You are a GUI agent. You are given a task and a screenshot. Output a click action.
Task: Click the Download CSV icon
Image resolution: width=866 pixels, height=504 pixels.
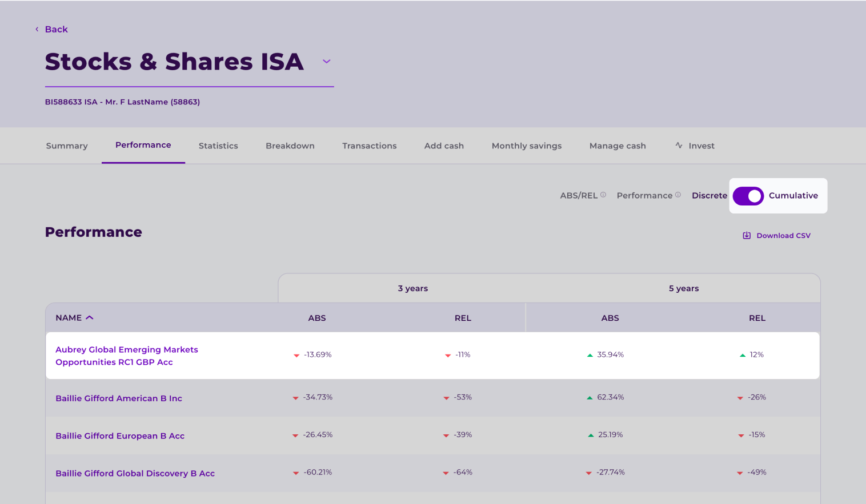(x=747, y=236)
